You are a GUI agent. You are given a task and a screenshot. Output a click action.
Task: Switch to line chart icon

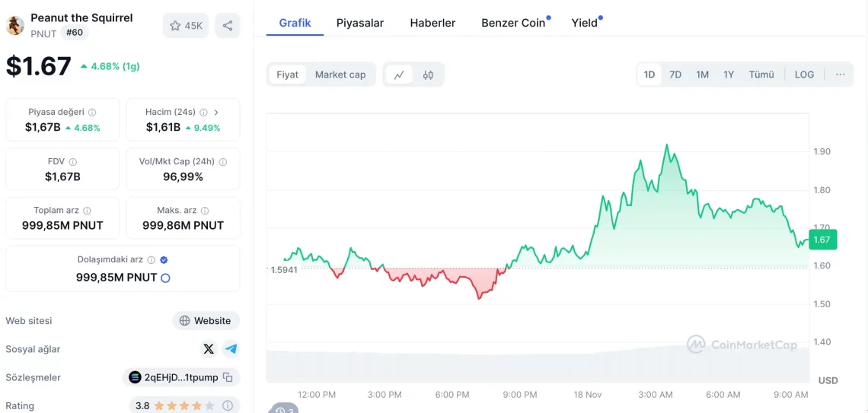pos(399,75)
